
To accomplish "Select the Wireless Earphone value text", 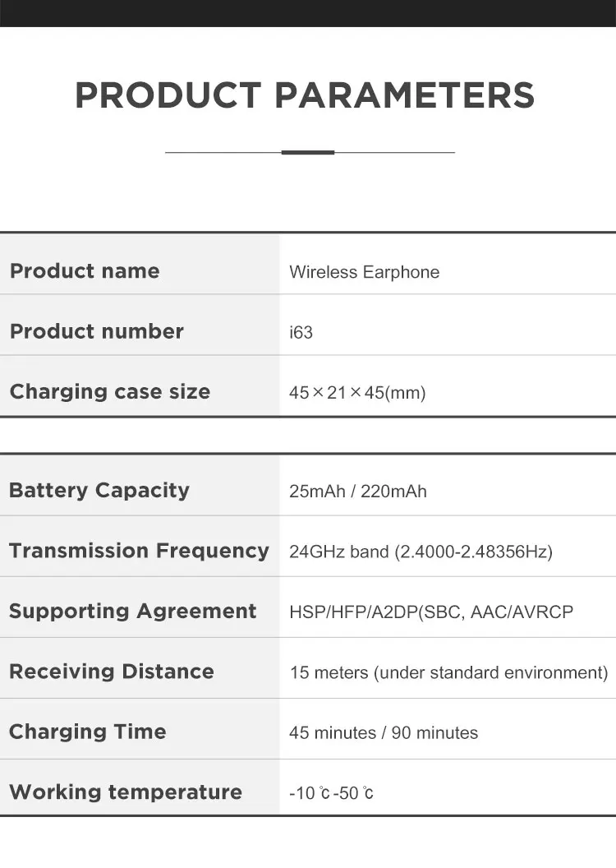I will [x=364, y=272].
